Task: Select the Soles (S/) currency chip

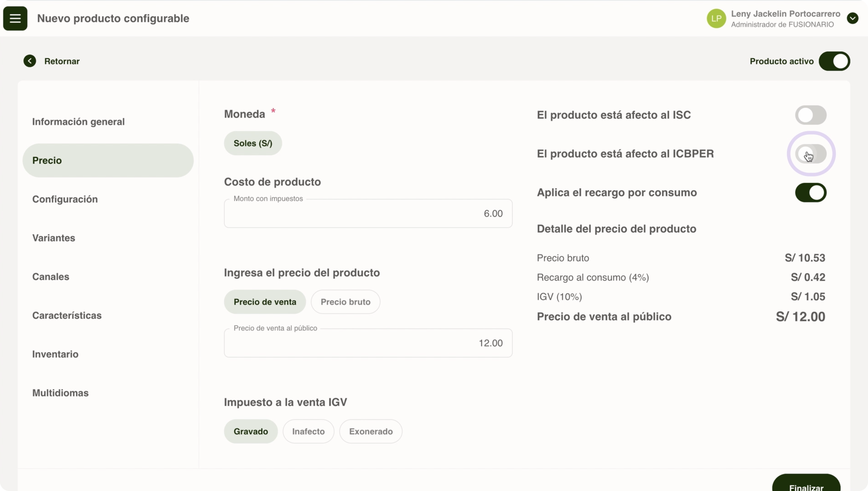Action: 253,143
